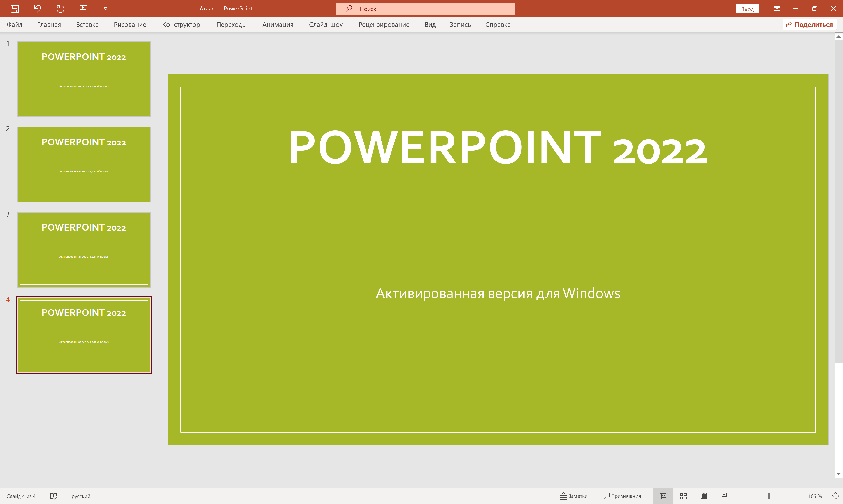This screenshot has height=504, width=843.
Task: Click the Undo icon
Action: click(x=37, y=9)
